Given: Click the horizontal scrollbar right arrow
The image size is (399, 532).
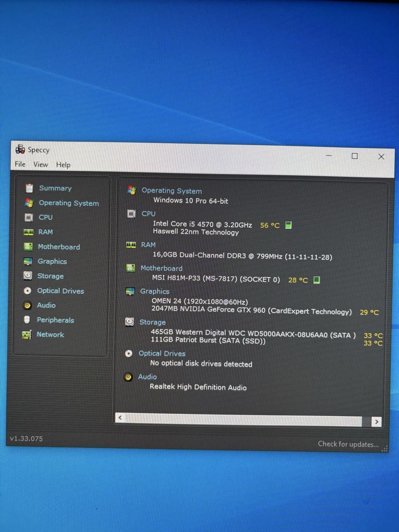Looking at the screenshot, I should tap(376, 422).
